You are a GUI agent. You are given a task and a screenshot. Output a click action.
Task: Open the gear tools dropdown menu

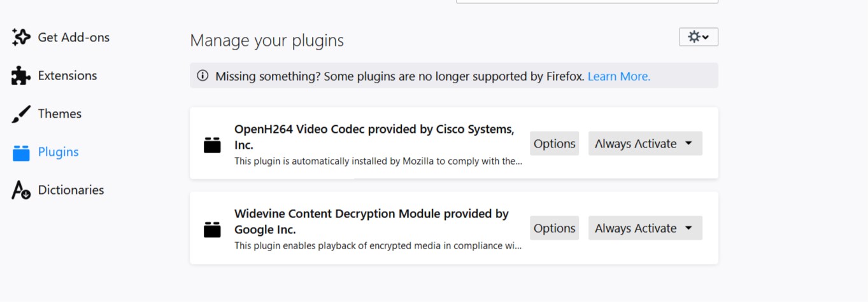tap(698, 37)
